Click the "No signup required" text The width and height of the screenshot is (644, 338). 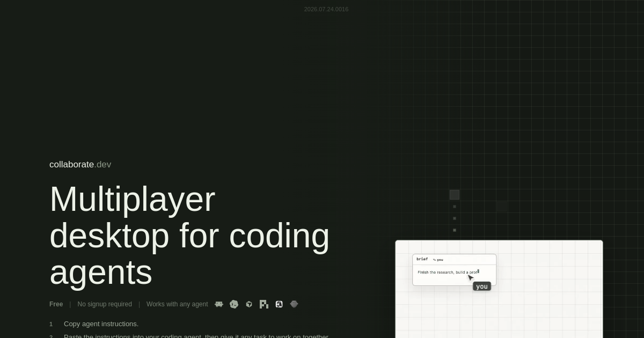coord(105,304)
